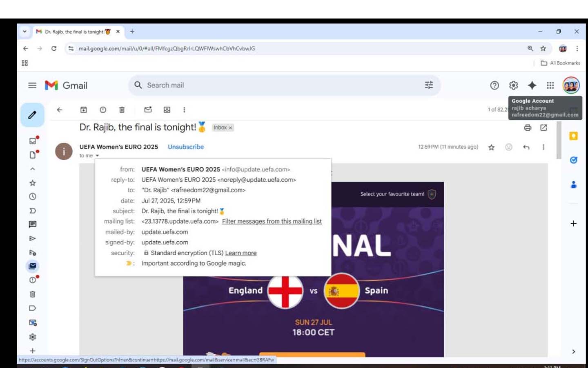Open Categories label icon in sidebar
This screenshot has width=588, height=368.
coord(33,308)
